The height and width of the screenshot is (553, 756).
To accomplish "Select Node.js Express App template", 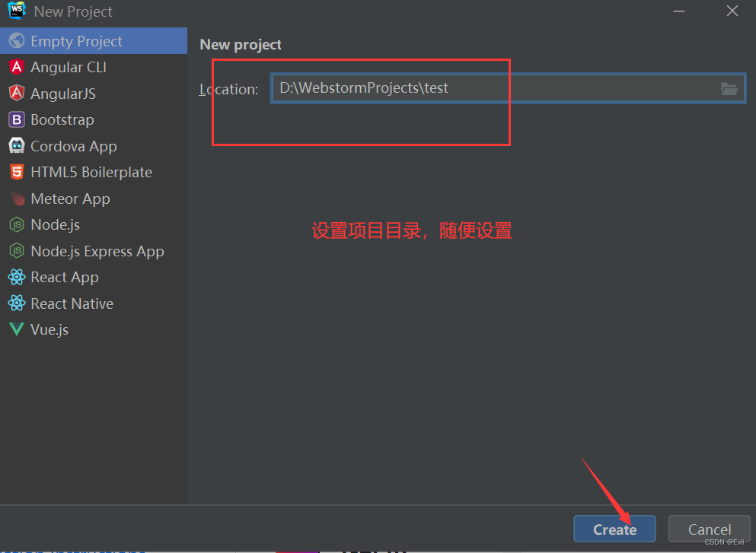I will point(94,251).
